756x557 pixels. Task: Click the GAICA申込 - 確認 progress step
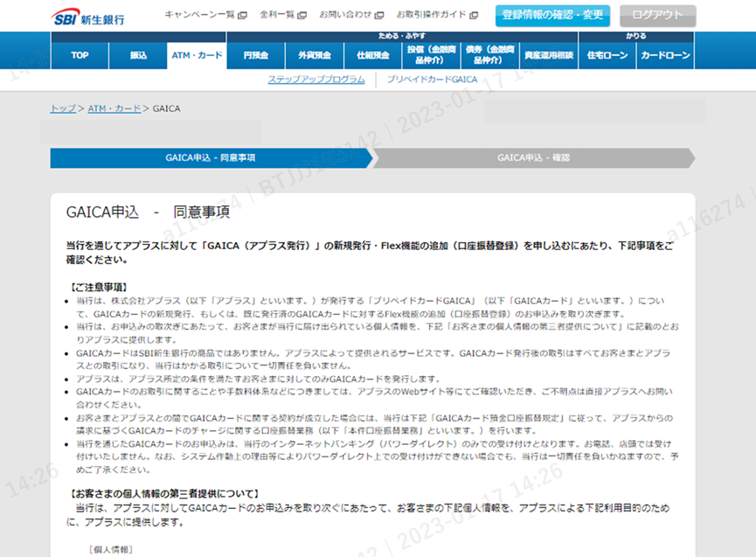click(x=534, y=157)
